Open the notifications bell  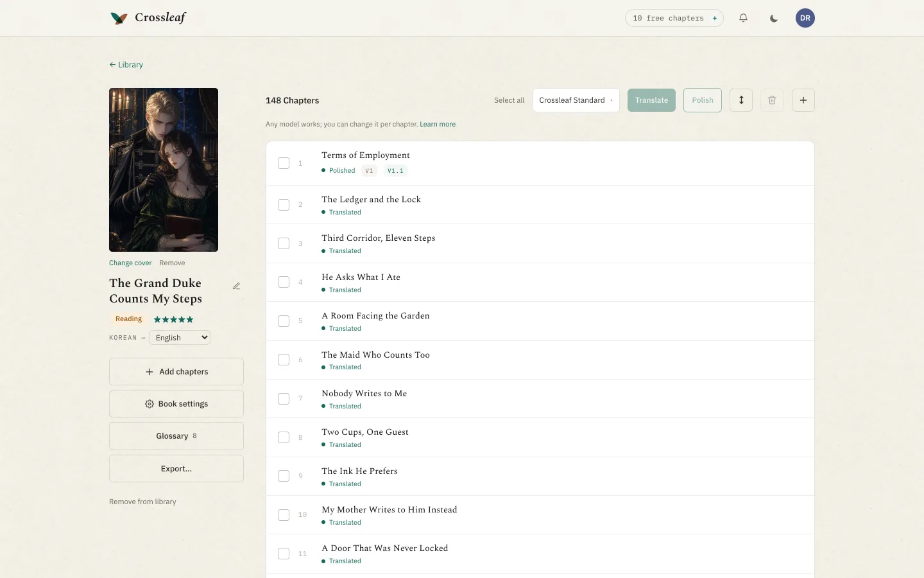pos(743,18)
